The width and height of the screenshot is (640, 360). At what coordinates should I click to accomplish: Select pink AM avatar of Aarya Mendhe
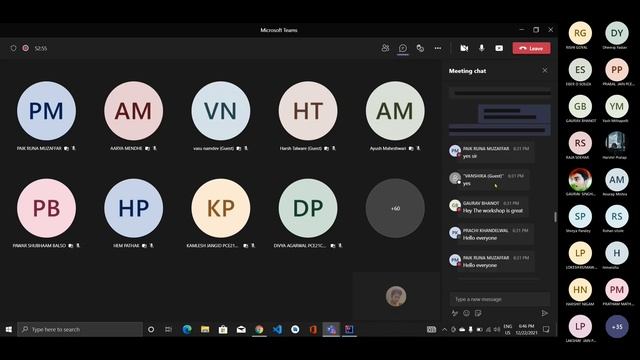133,111
